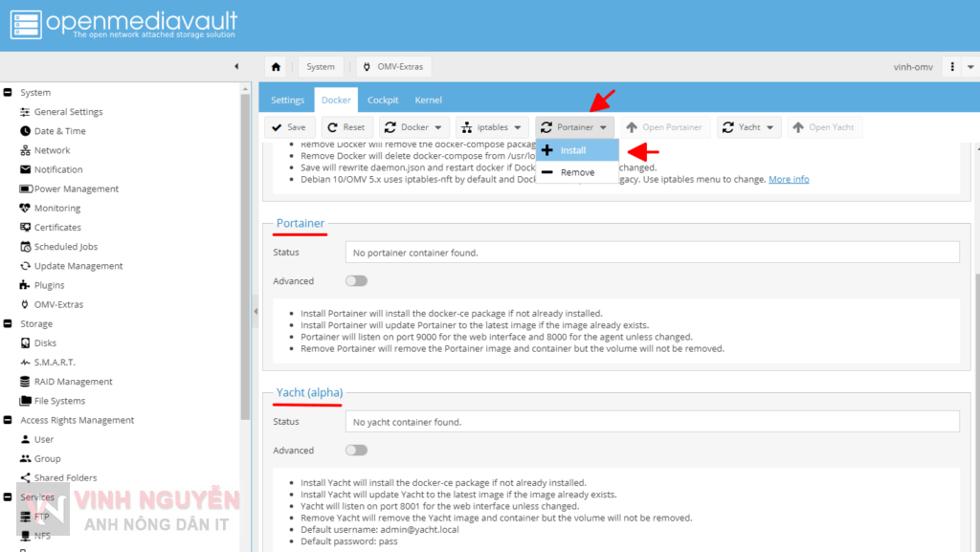The height and width of the screenshot is (552, 980).
Task: Open the More info link
Action: point(788,179)
